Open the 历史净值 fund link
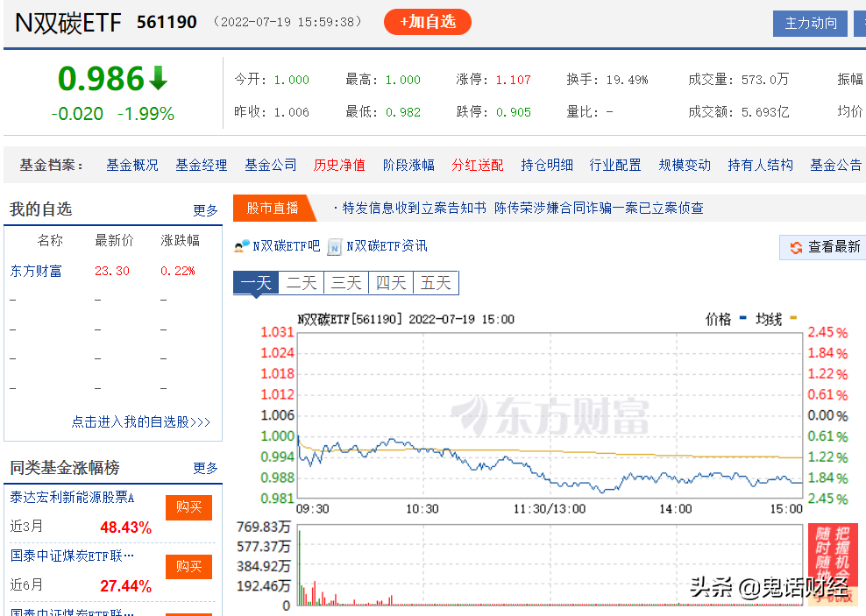866x616 pixels. tap(339, 165)
